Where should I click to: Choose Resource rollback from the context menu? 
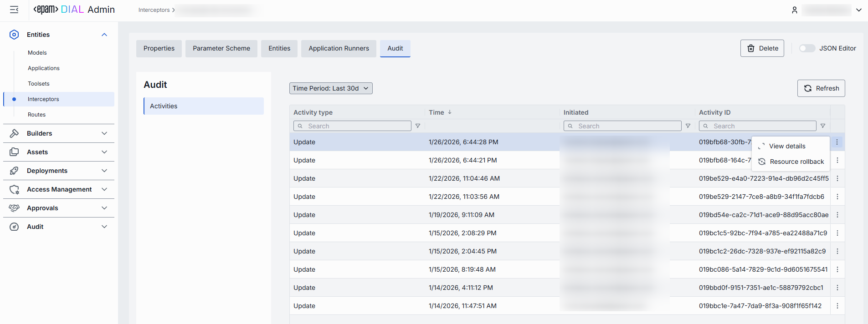[796, 162]
